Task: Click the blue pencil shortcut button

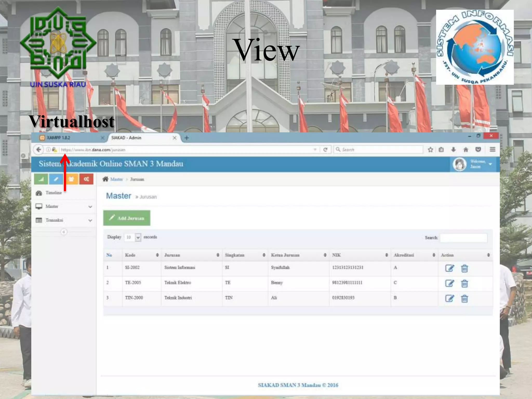Action: (56, 179)
